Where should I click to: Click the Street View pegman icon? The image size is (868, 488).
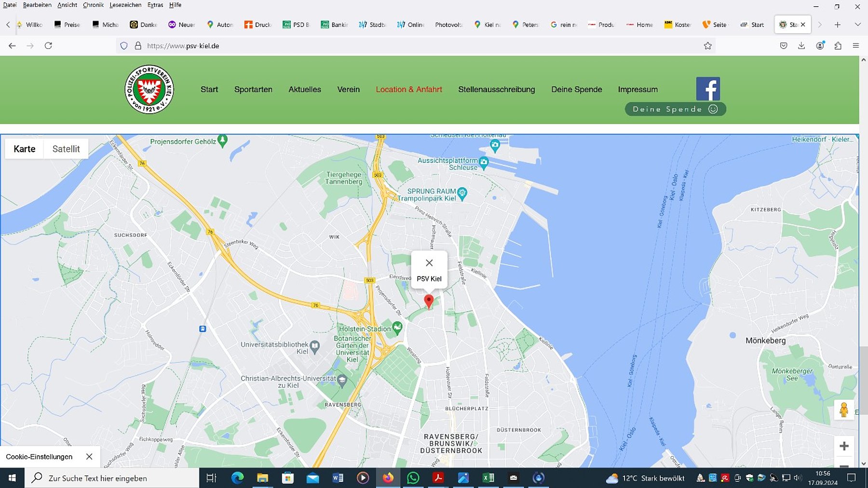point(843,409)
